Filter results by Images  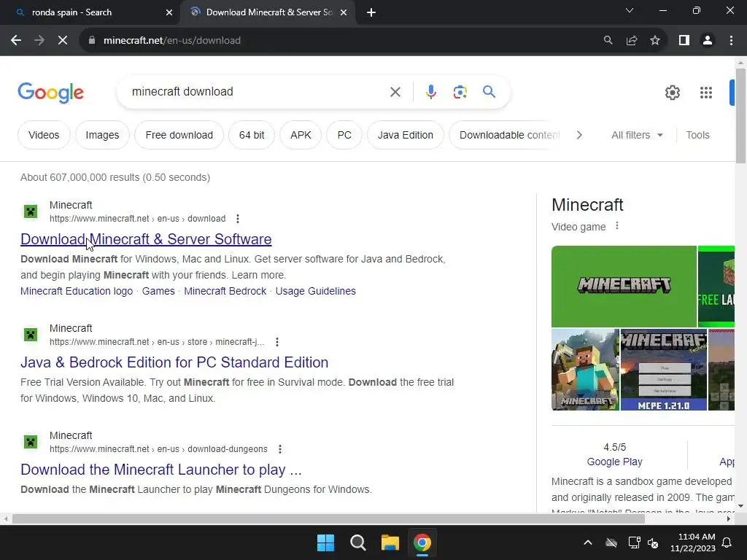[102, 135]
